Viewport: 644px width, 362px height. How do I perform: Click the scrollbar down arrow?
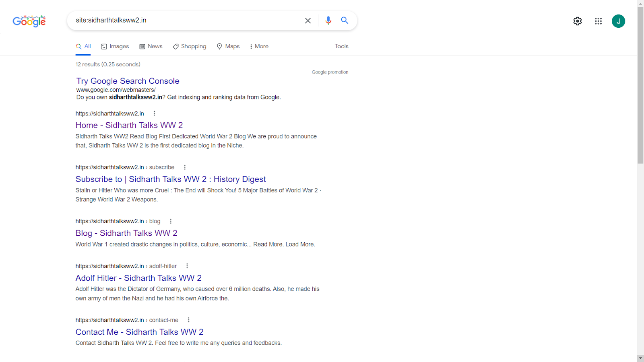tap(640, 358)
